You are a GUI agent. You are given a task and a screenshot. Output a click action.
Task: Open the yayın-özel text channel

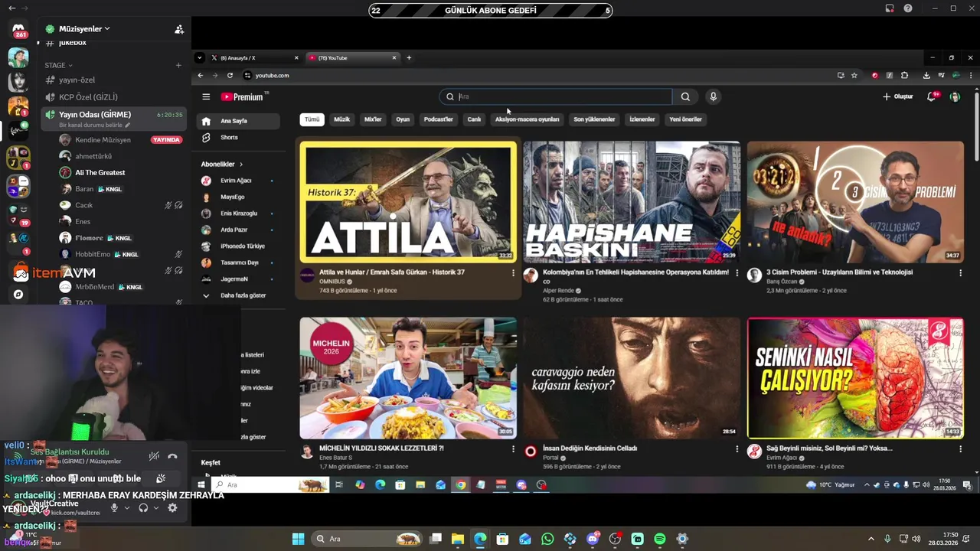point(114,80)
